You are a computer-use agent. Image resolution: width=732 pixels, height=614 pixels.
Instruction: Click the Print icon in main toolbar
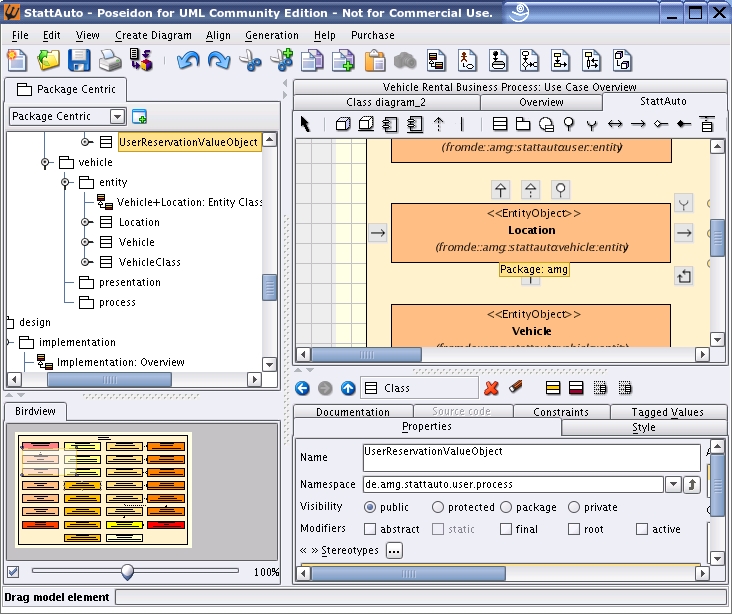(x=109, y=61)
